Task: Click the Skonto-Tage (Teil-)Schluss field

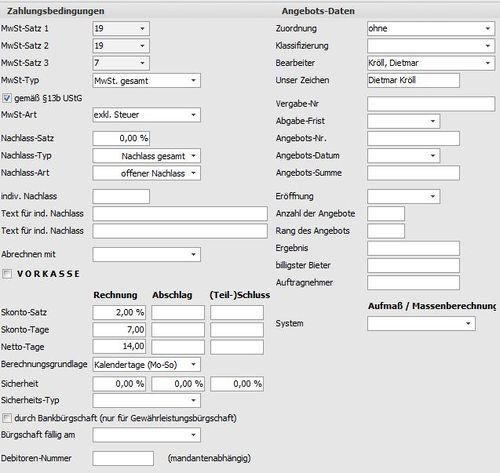Action: [237, 330]
